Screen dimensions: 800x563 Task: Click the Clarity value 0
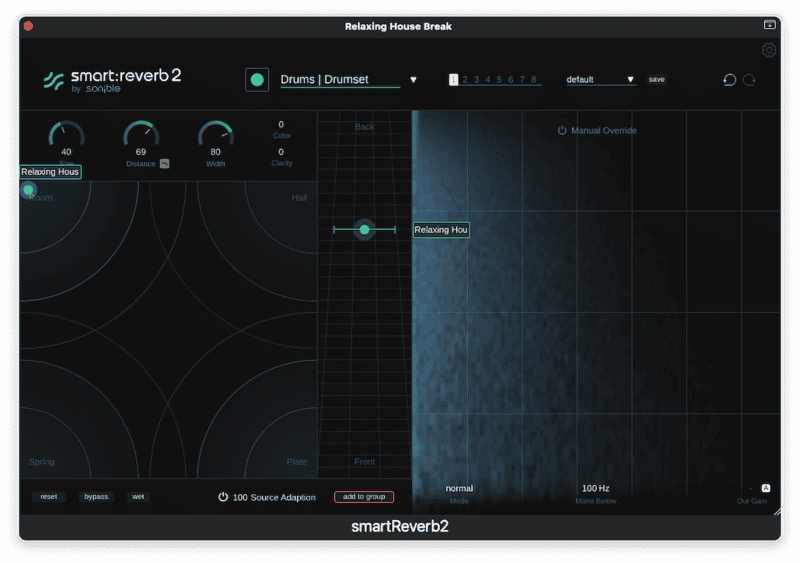[x=281, y=152]
